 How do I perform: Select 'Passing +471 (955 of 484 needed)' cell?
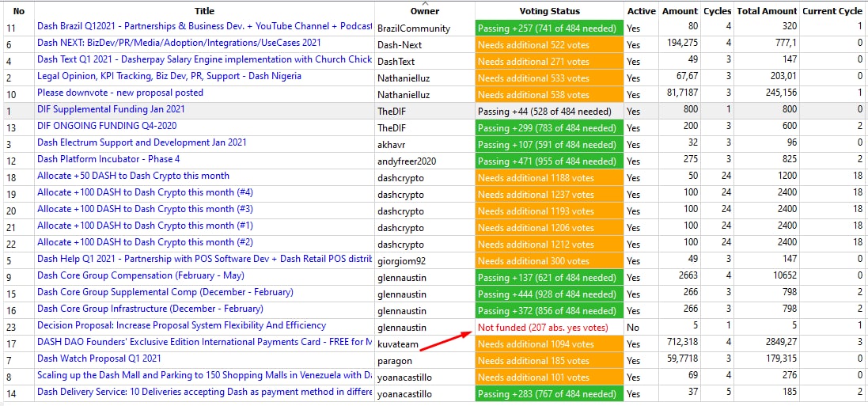(x=549, y=161)
